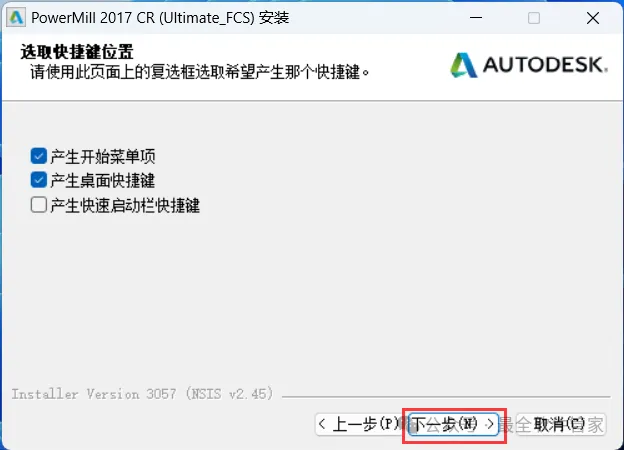Click the left chevron on 上一步 button

322,424
